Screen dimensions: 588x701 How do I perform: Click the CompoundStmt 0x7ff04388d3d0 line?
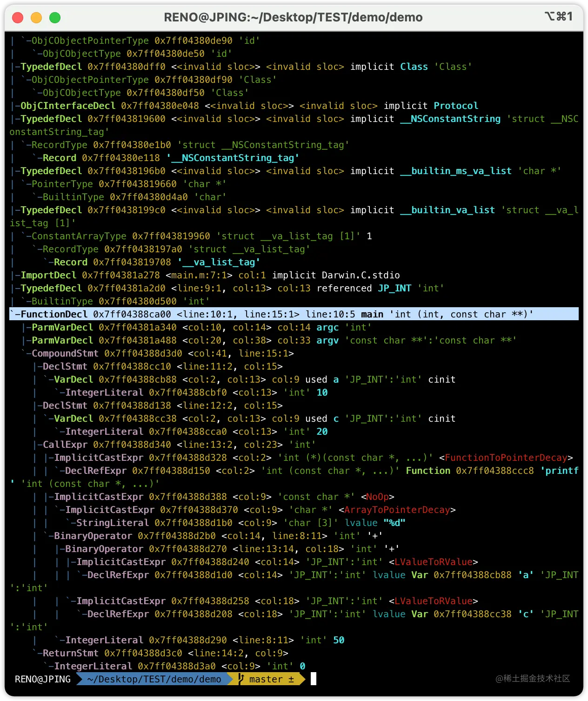157,353
